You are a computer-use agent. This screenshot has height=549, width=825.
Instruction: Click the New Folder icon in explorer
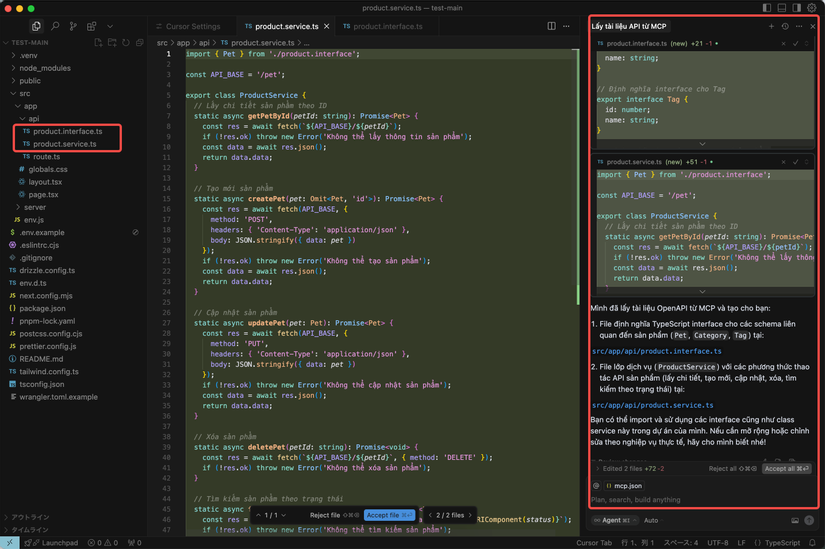(x=112, y=43)
